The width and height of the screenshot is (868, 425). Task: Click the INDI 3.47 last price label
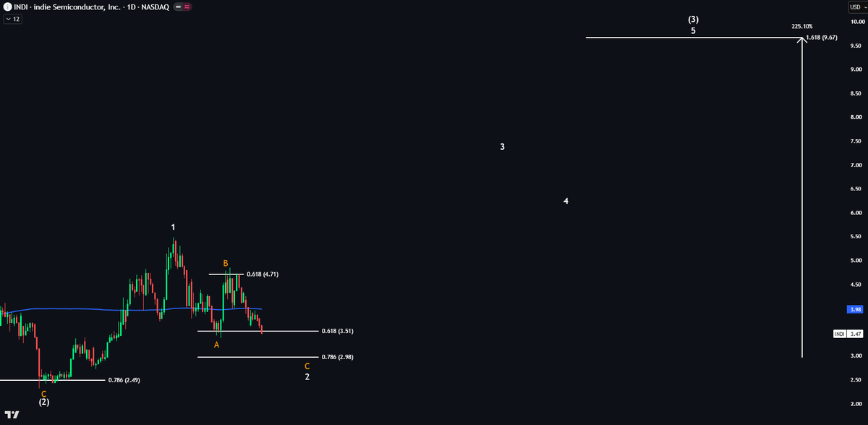[848, 334]
